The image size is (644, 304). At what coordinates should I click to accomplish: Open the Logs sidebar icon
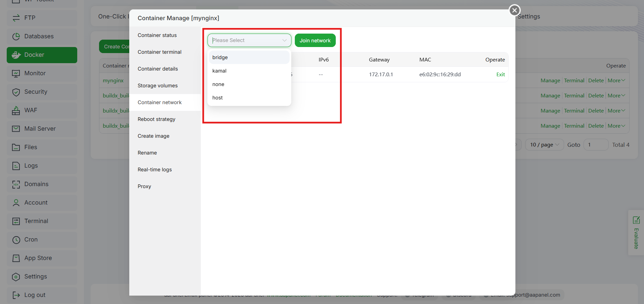click(16, 166)
